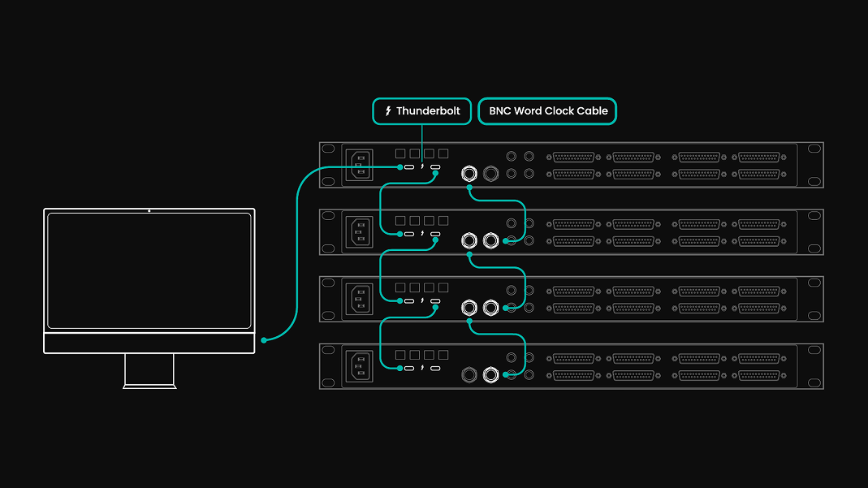The image size is (868, 488).
Task: Click the left BNC connector on top rack unit
Action: click(x=469, y=174)
